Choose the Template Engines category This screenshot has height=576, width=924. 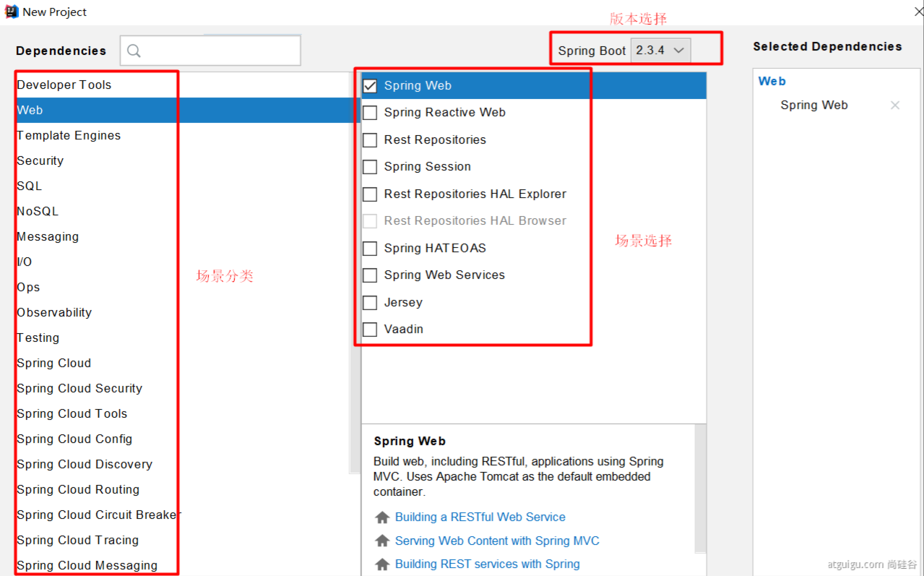[182, 136]
